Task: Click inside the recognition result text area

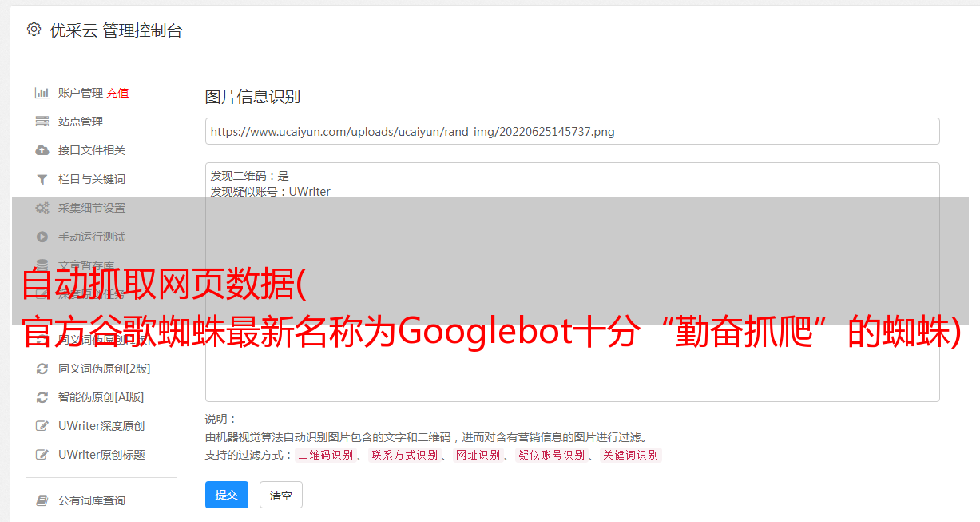Action: pos(572,282)
